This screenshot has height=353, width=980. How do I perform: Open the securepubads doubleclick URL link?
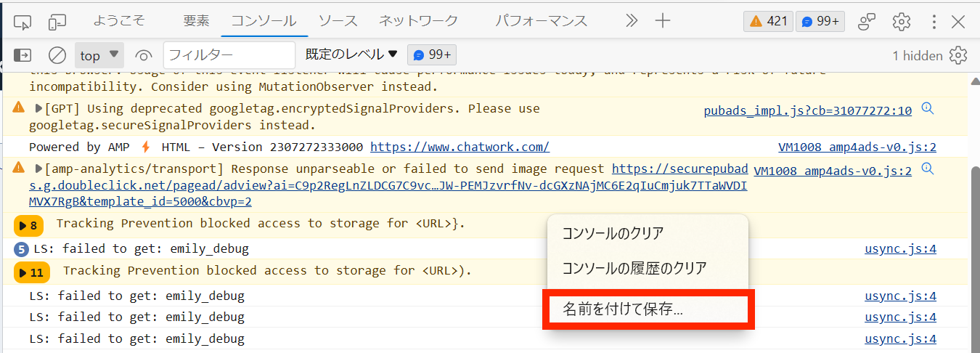(x=388, y=185)
